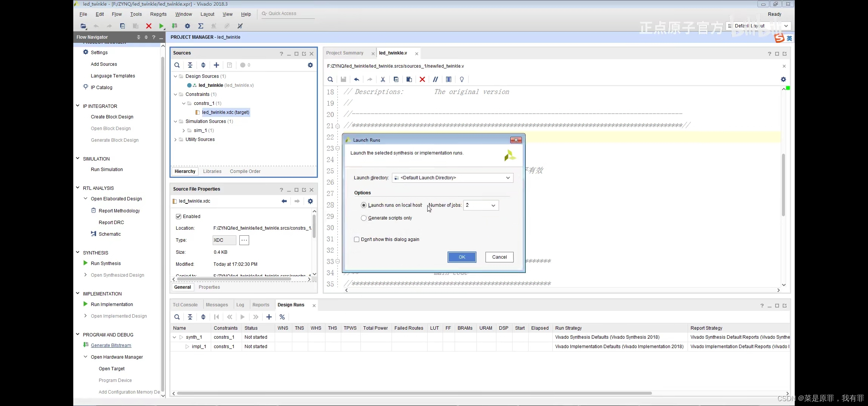Expand the sim_1 tree node
The width and height of the screenshot is (868, 406).
click(184, 130)
